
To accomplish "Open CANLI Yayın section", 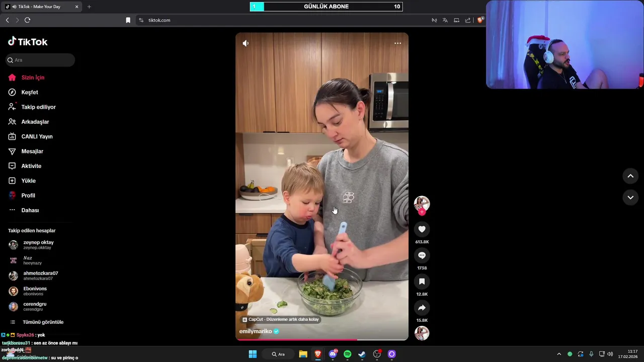I will click(37, 137).
